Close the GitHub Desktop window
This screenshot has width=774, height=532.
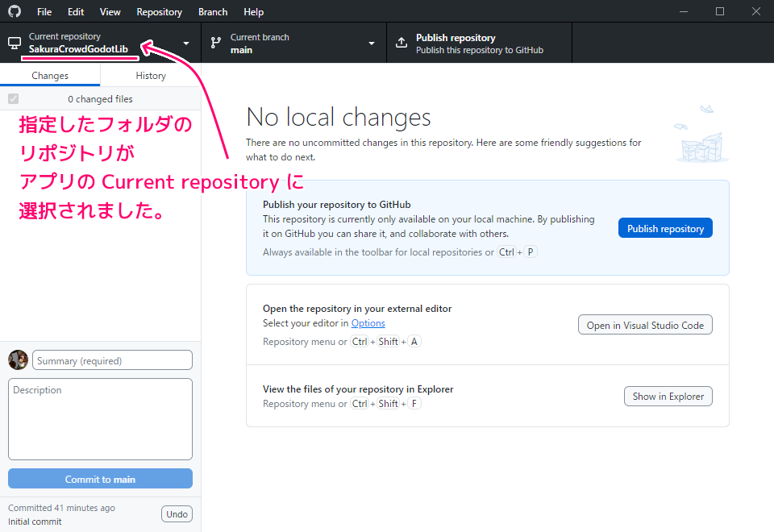pos(755,11)
